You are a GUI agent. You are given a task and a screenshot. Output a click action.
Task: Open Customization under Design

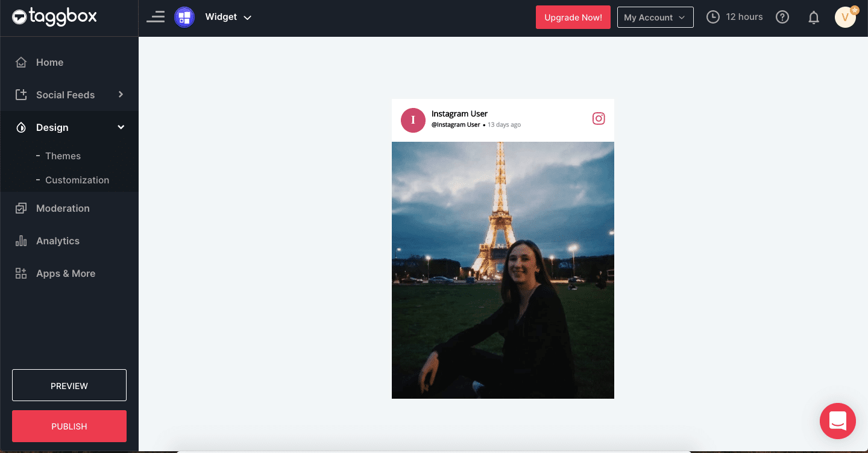(77, 180)
